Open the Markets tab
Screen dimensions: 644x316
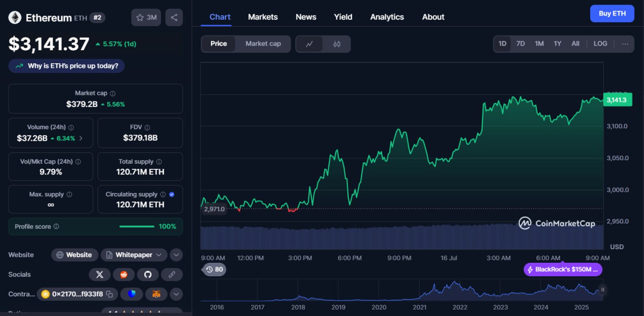pos(263,17)
